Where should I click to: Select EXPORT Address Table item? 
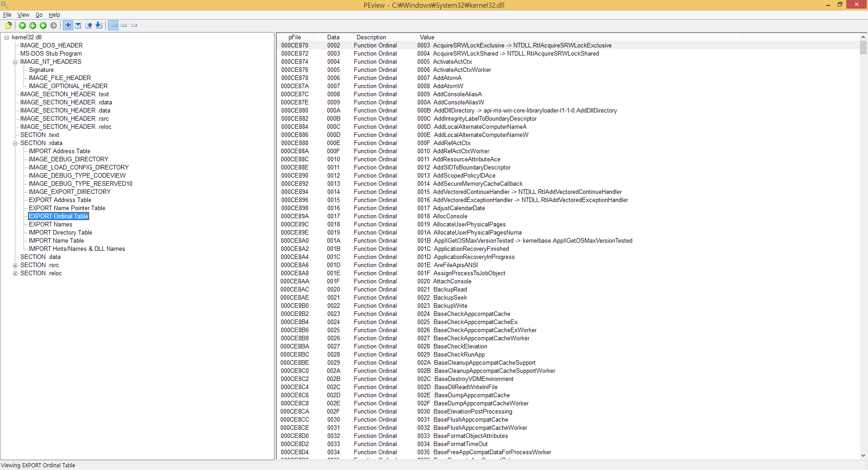tap(60, 200)
